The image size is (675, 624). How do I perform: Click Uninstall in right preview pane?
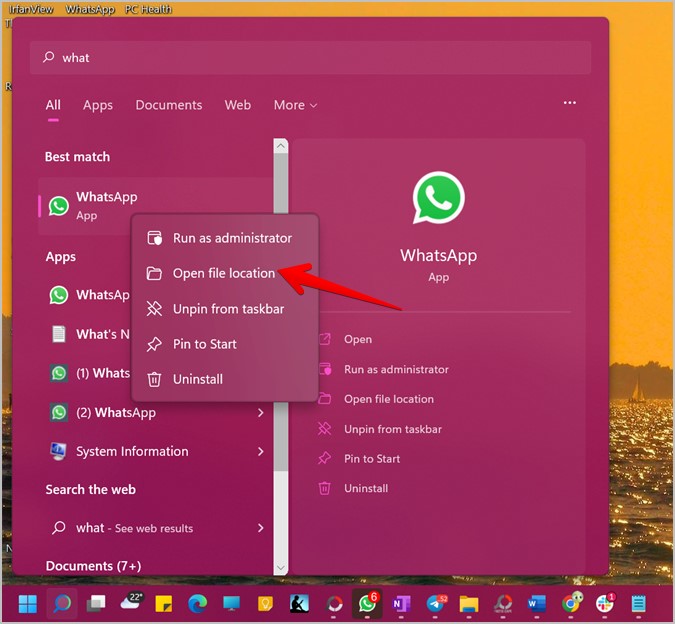(x=366, y=488)
